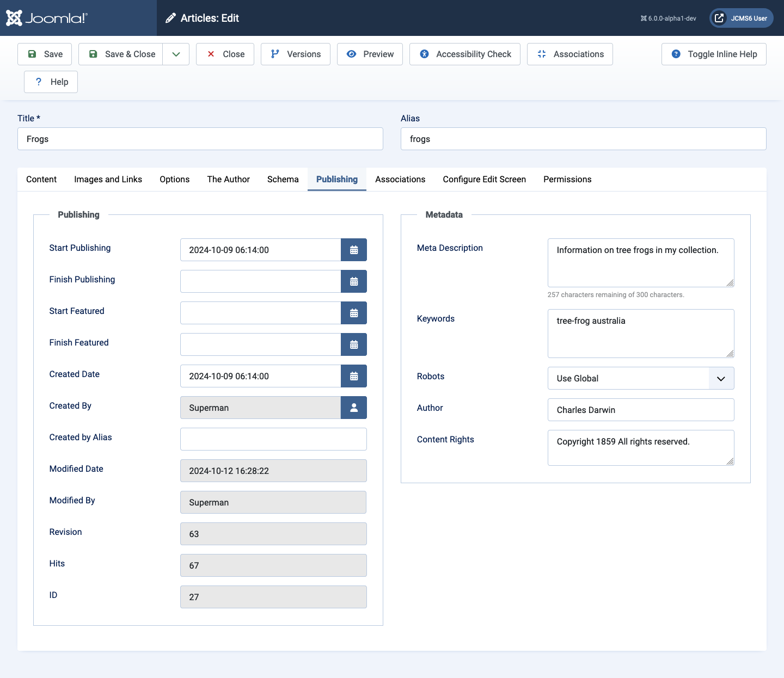Toggle Inline Help on the toolbar
784x678 pixels.
714,54
